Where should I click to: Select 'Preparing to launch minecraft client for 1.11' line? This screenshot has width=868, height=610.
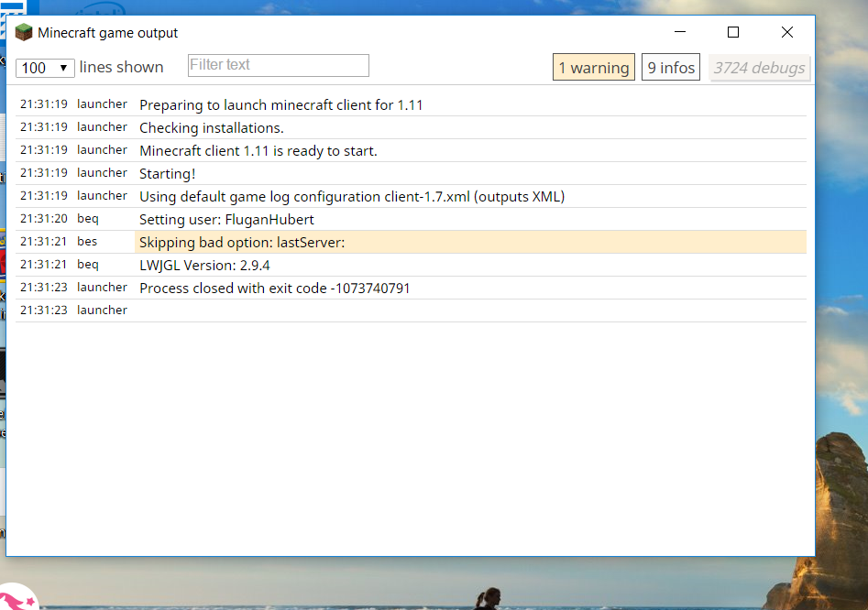pos(411,104)
